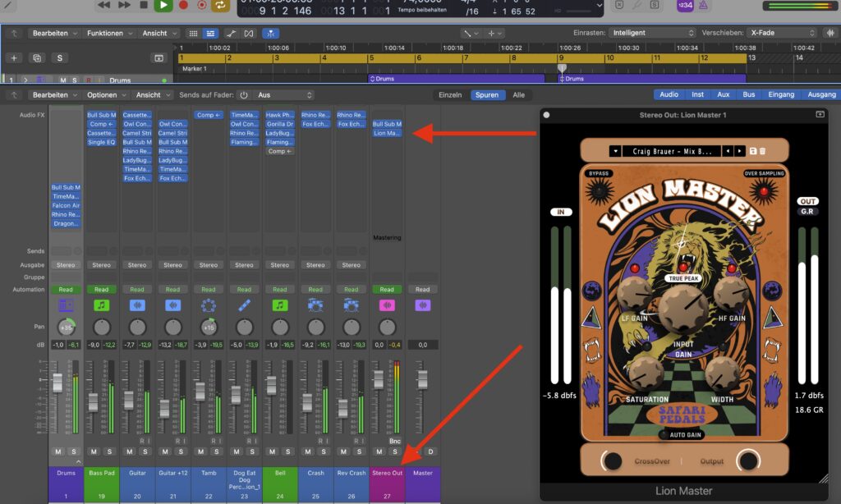Toggle Inst channel filter button
841x504 pixels.
tap(697, 94)
